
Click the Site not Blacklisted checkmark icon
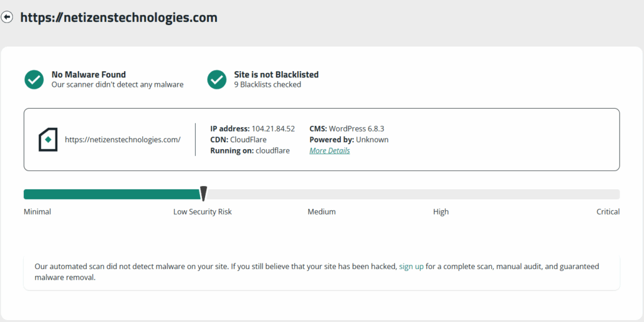pyautogui.click(x=217, y=79)
